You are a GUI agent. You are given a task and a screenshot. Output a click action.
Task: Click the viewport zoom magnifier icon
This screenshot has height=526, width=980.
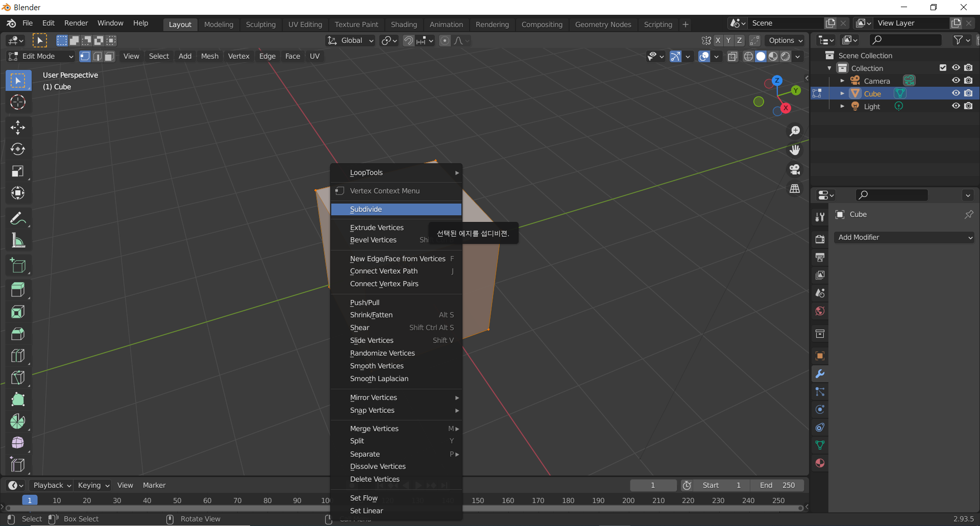pyautogui.click(x=795, y=131)
